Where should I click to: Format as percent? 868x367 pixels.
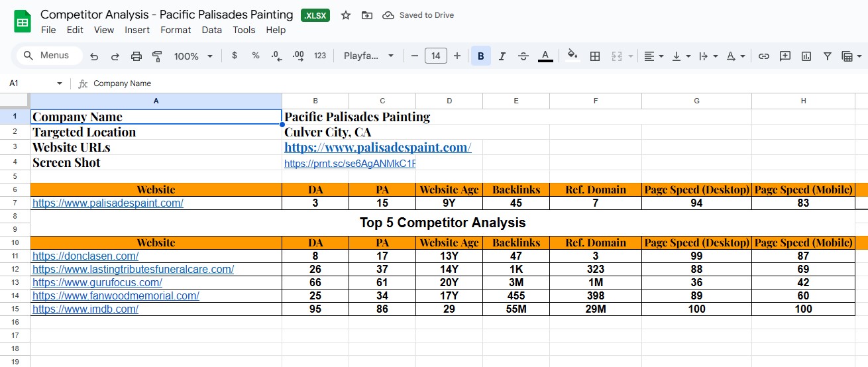click(256, 56)
